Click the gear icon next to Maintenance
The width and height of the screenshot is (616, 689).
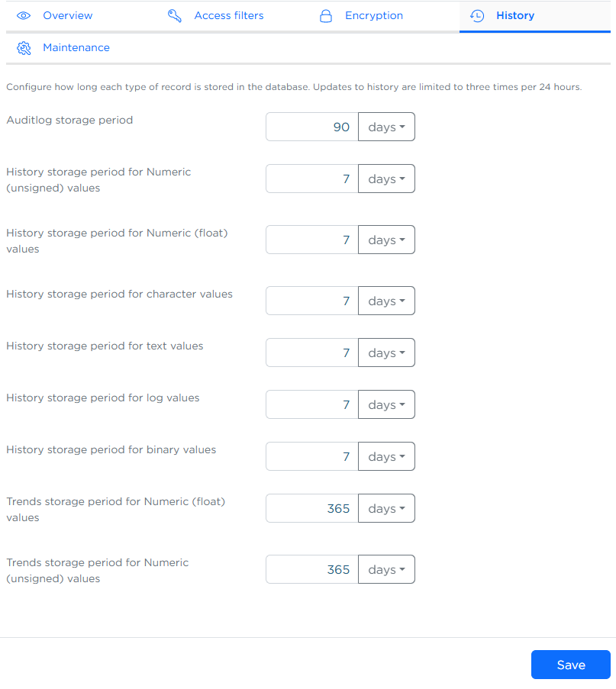tap(24, 48)
